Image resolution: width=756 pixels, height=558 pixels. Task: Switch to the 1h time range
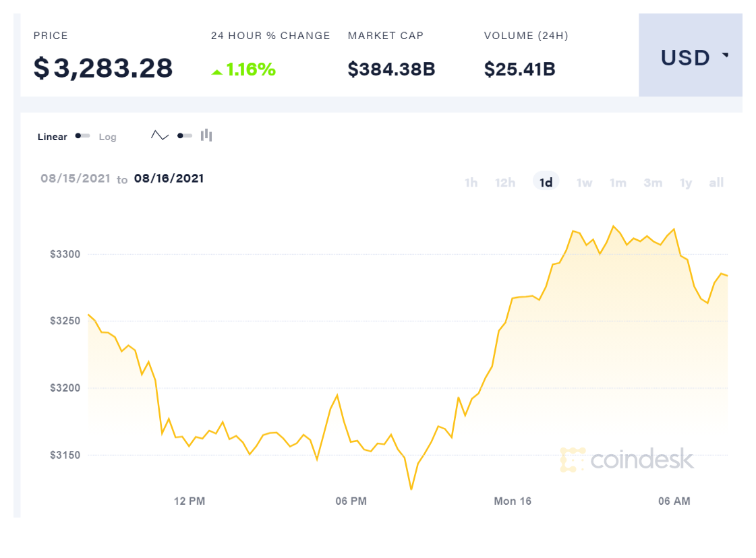coord(471,183)
